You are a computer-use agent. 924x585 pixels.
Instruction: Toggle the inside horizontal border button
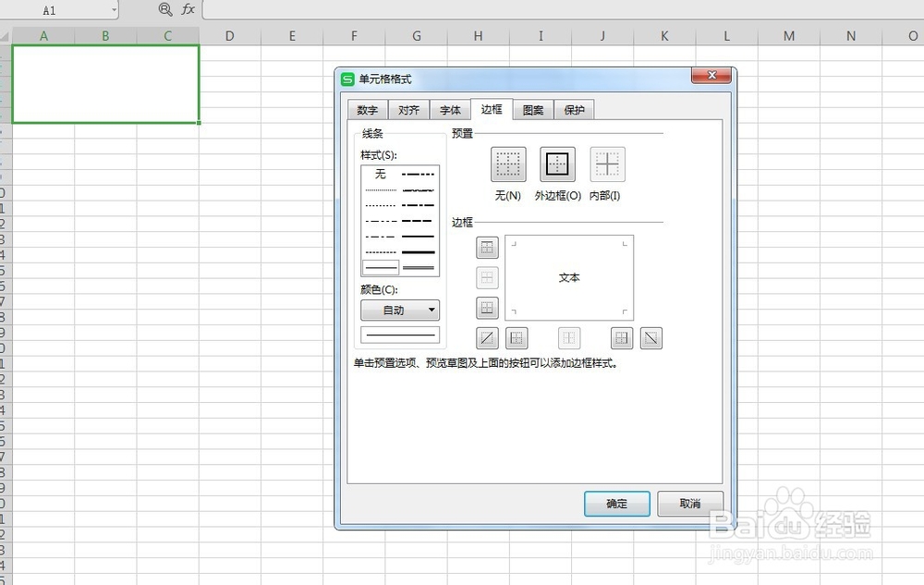(487, 277)
